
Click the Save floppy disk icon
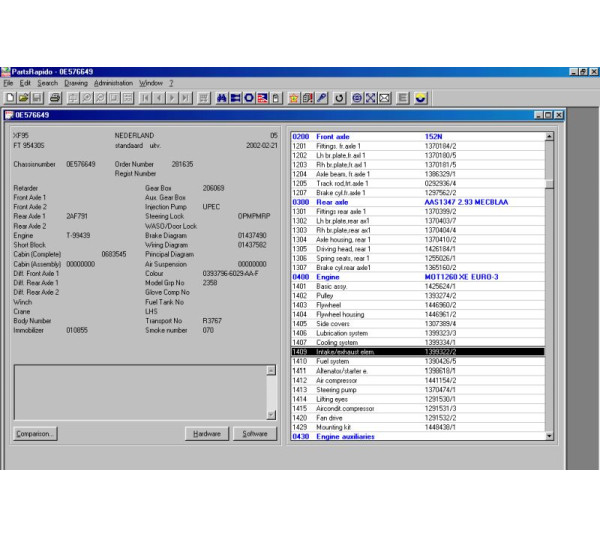(36, 98)
